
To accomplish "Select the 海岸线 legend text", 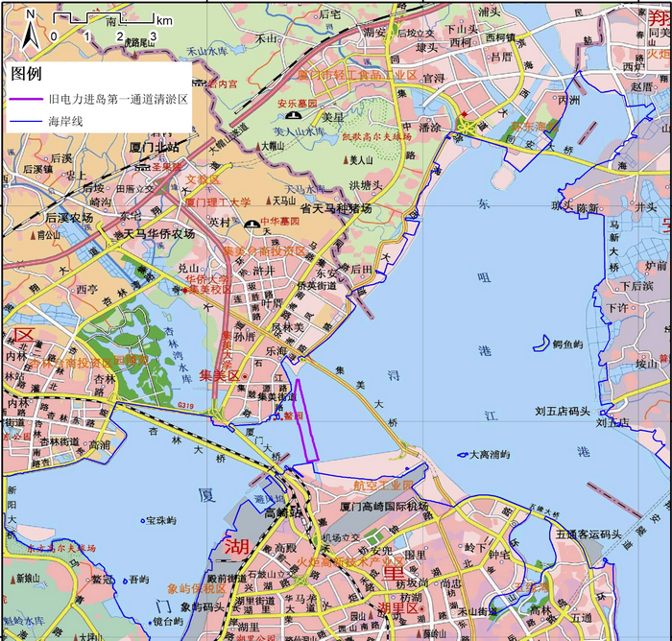I will (65, 122).
